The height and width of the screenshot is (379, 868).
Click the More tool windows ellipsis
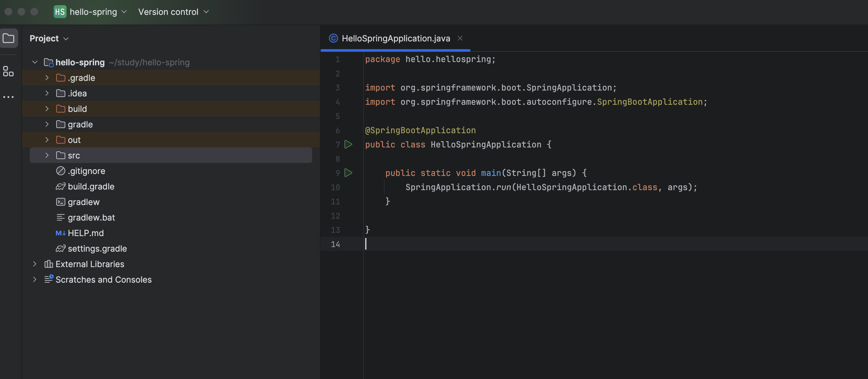8,97
